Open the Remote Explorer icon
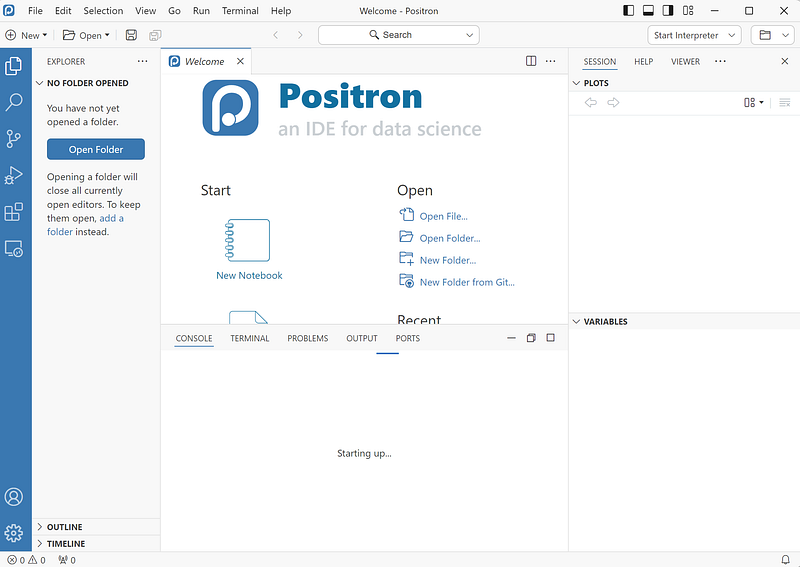 coord(14,249)
